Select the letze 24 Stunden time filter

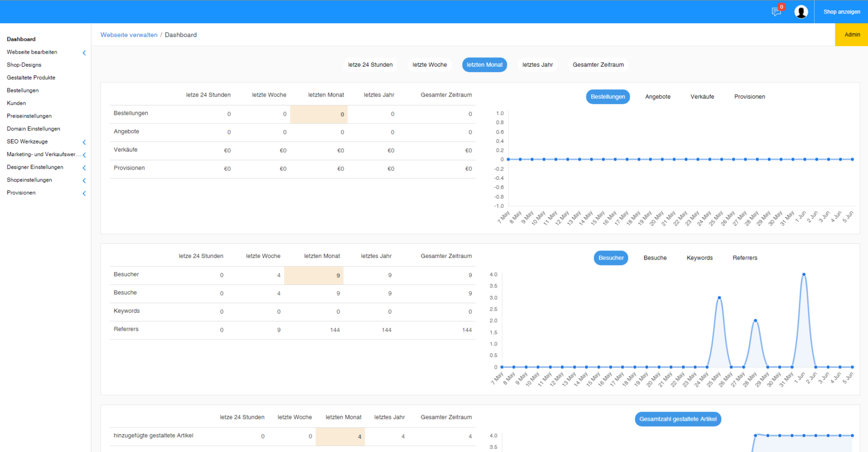click(370, 64)
